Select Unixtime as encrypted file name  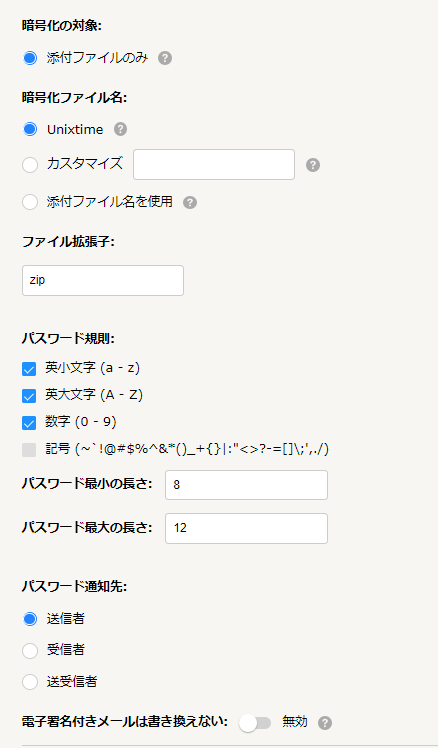30,129
